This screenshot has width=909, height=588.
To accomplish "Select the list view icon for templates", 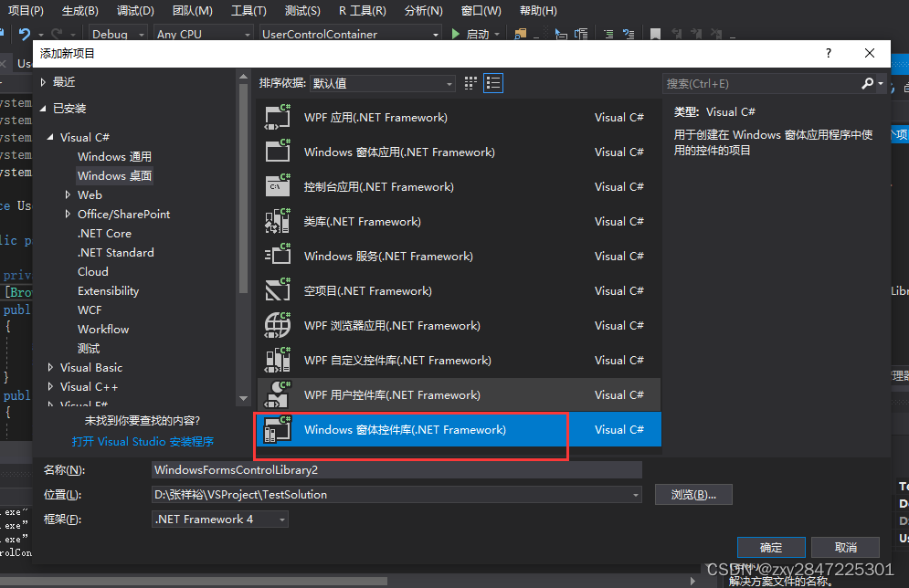I will (492, 82).
